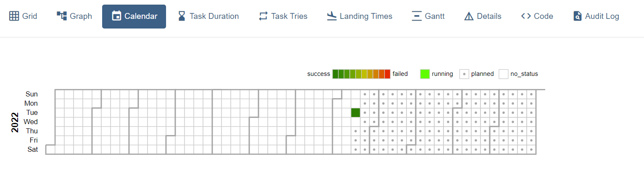Click the Audit Log document-search icon
Viewport: 644px width, 174px height.
pos(578,16)
